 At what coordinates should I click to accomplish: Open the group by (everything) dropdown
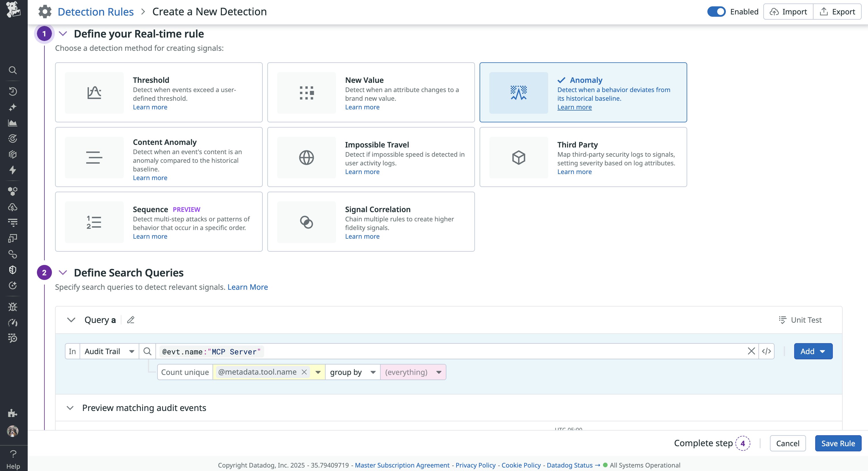pos(413,372)
